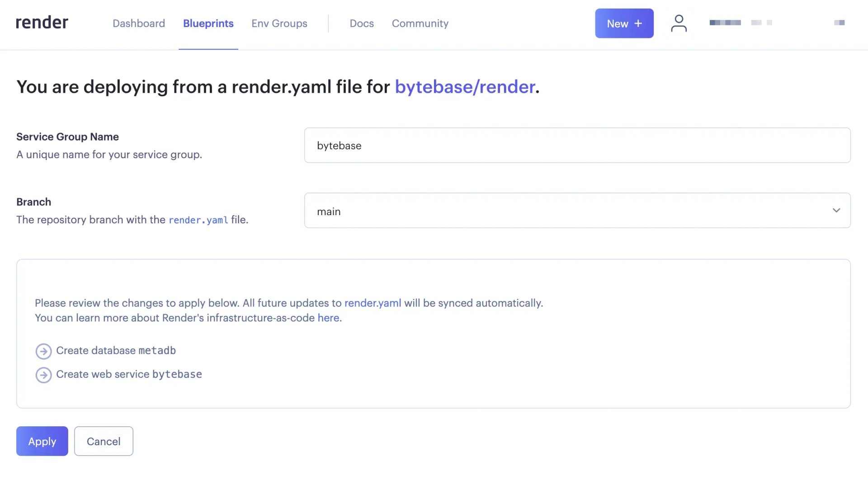The width and height of the screenshot is (868, 480).
Task: Apply the blueprint changes
Action: point(42,441)
